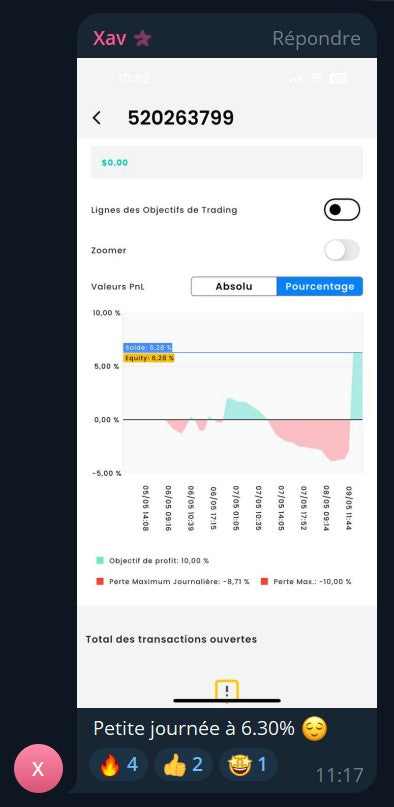Tap the $0.00 balance field
The image size is (394, 807).
[x=227, y=163]
